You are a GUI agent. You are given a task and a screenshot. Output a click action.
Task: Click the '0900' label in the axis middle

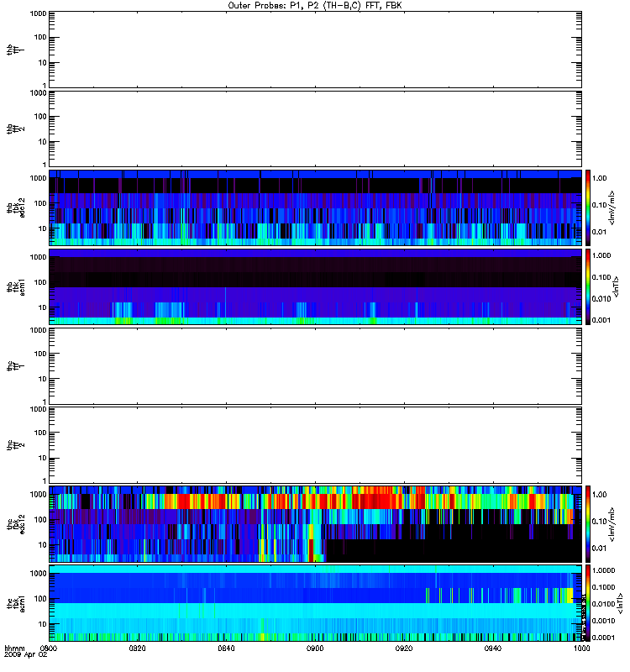[315, 648]
